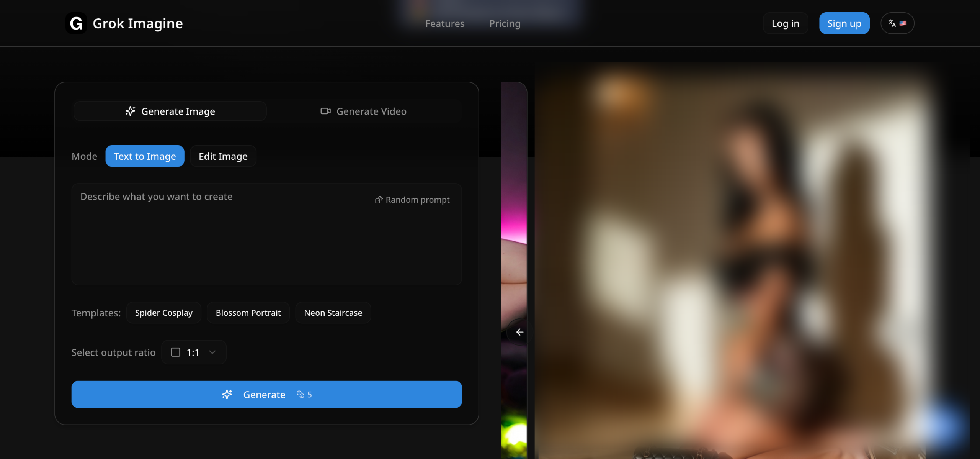The width and height of the screenshot is (980, 459).
Task: Click the US flag icon in header
Action: (903, 23)
